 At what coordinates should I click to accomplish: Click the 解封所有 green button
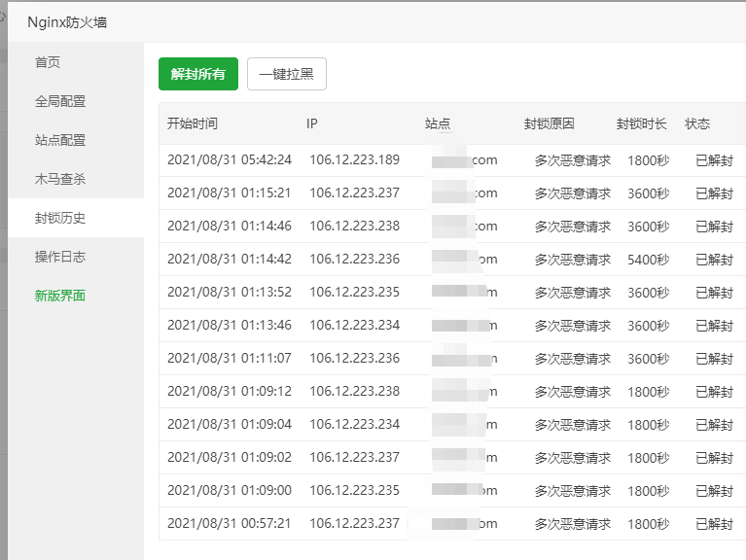[x=198, y=74]
